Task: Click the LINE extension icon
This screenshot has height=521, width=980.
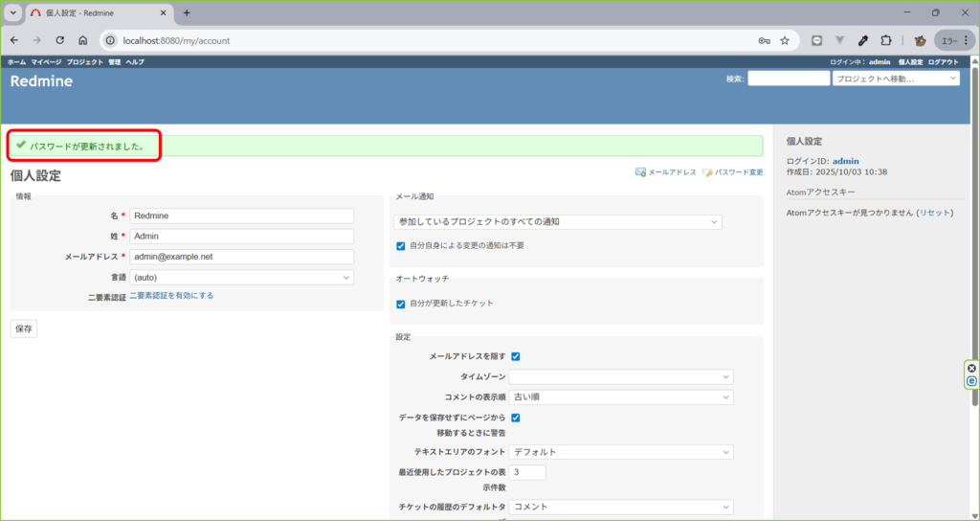Action: coord(816,40)
